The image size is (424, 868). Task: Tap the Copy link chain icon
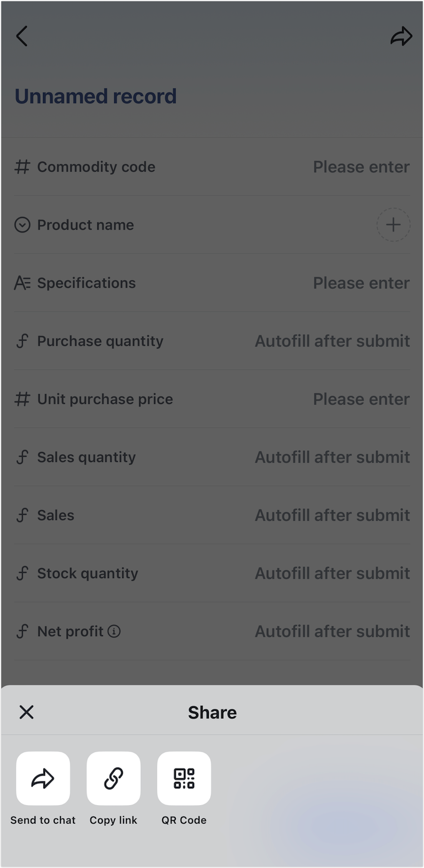coord(113,778)
